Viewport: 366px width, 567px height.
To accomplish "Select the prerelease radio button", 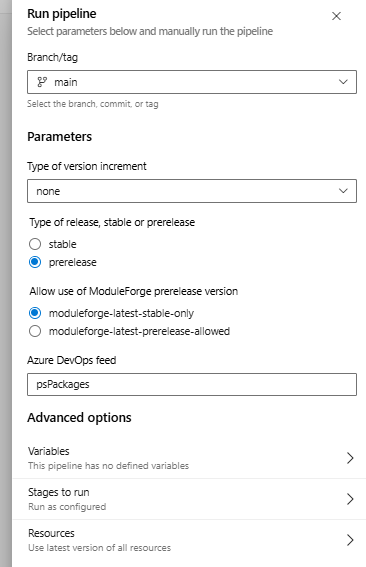I will coord(35,262).
